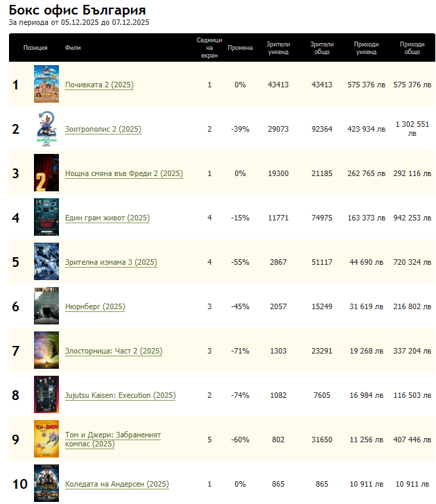This screenshot has height=504, width=436.
Task: Open the Зоотрополис 2 poster image
Action: 46,129
